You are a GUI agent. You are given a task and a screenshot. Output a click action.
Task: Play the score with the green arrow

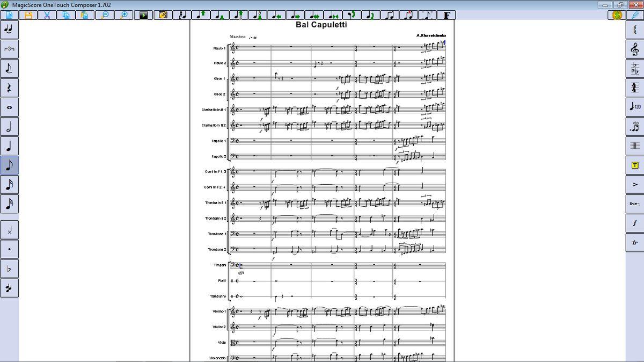click(x=143, y=15)
